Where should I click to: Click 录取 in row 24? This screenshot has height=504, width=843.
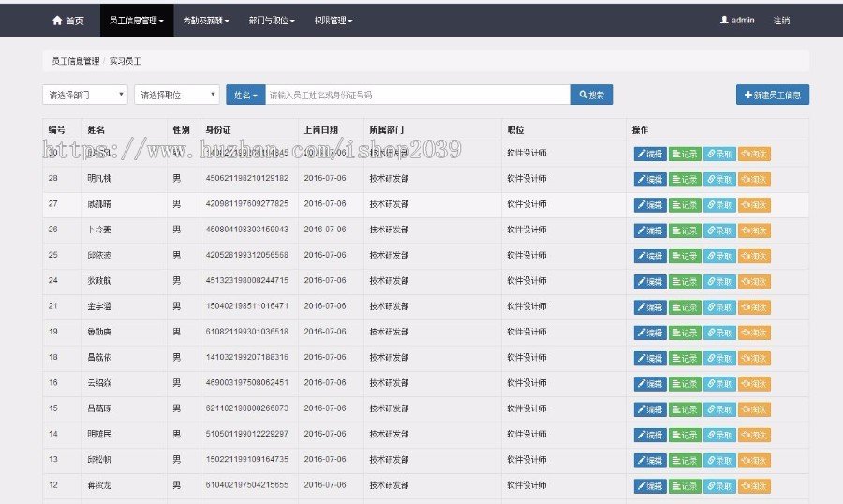click(x=719, y=281)
